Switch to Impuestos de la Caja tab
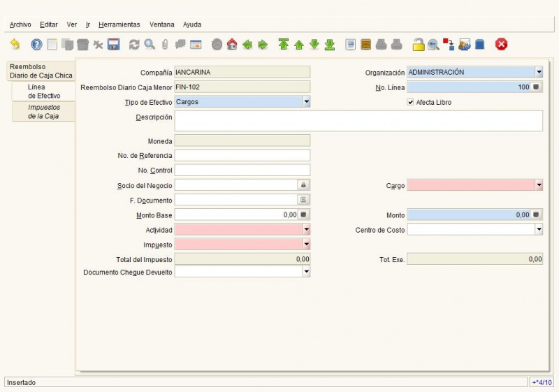The image size is (559, 392). pyautogui.click(x=43, y=112)
